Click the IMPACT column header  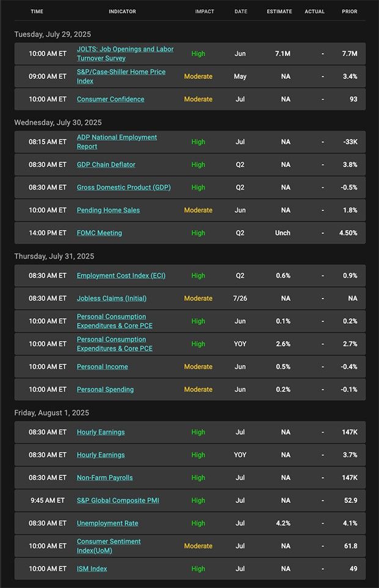[x=204, y=12]
